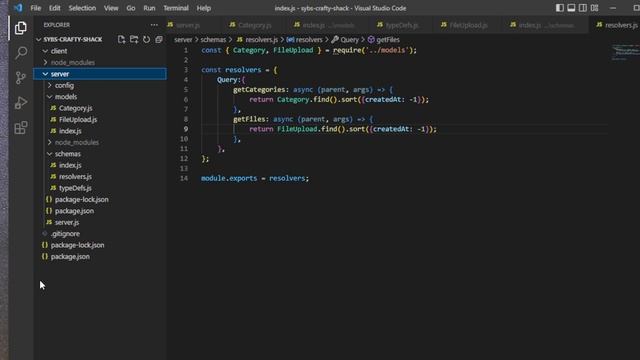
Task: Open the Selection menu
Action: [82, 8]
